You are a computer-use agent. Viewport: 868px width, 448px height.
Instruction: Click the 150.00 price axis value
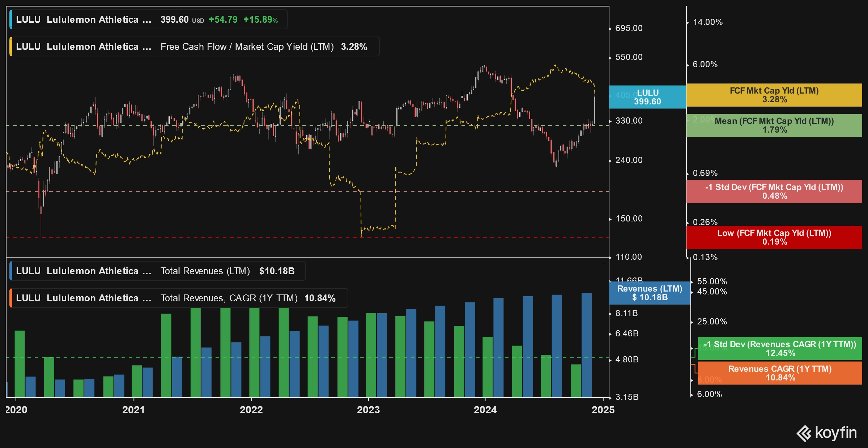[x=629, y=219]
